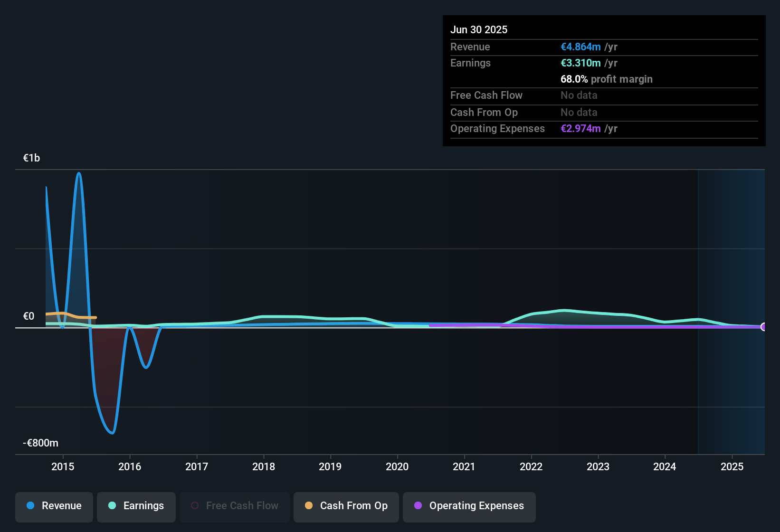Toggle the Cash From Op legend button
The image size is (780, 532).
click(346, 506)
